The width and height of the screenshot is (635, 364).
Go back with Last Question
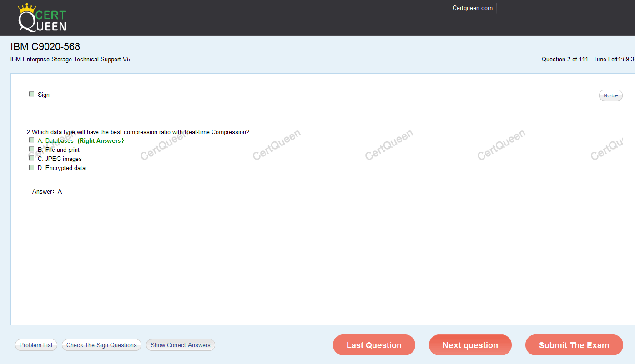(x=374, y=345)
